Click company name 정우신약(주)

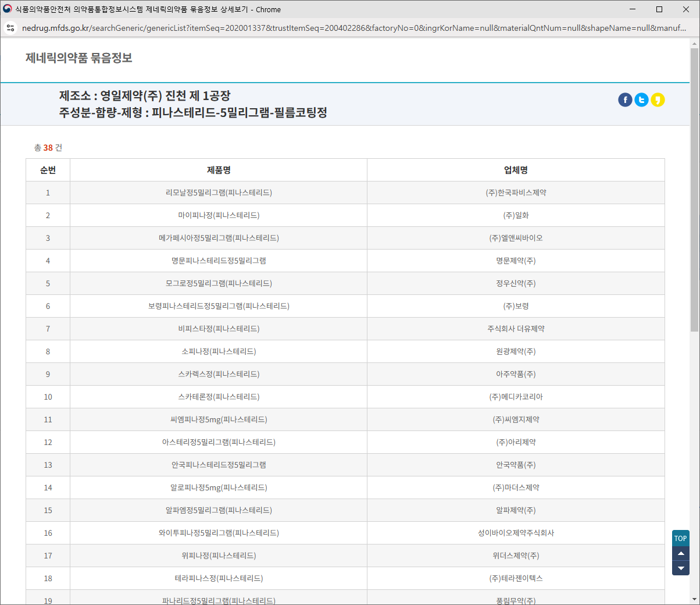pyautogui.click(x=516, y=283)
